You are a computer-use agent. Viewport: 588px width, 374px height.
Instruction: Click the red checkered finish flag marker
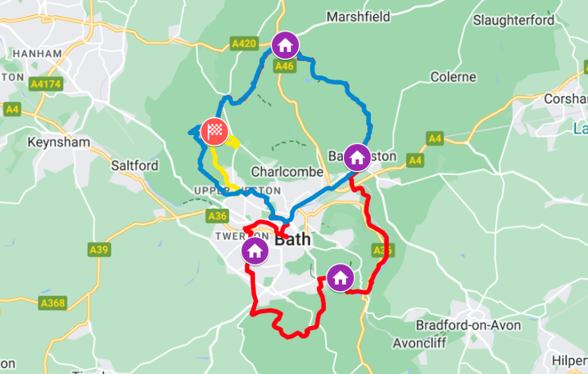214,132
